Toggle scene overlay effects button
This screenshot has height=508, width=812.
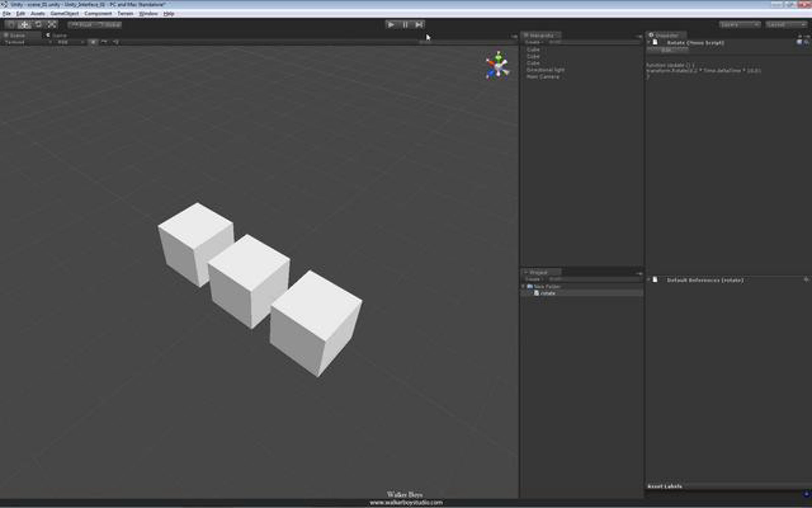[x=104, y=42]
